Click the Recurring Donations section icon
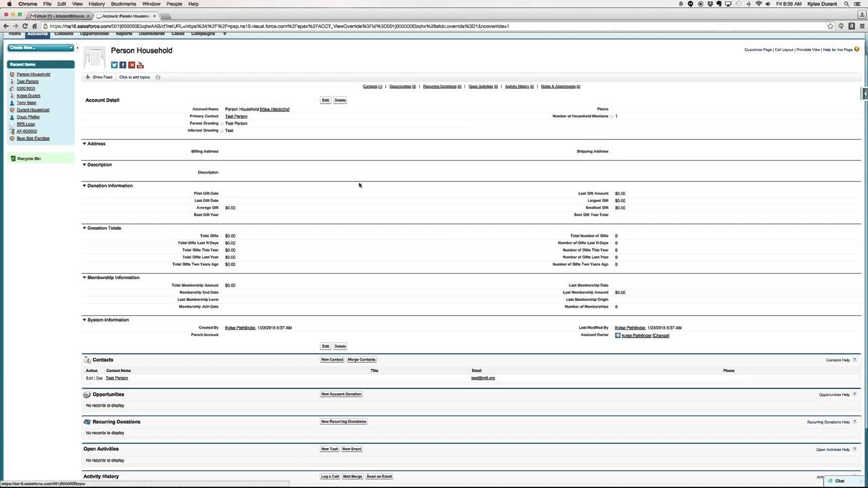Viewport: 868px width, 488px height. coord(87,422)
